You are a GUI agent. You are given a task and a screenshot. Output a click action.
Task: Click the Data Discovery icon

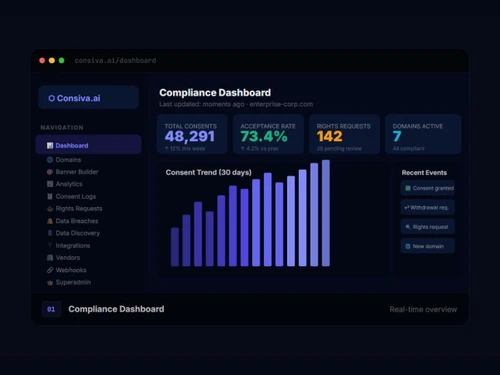(50, 233)
